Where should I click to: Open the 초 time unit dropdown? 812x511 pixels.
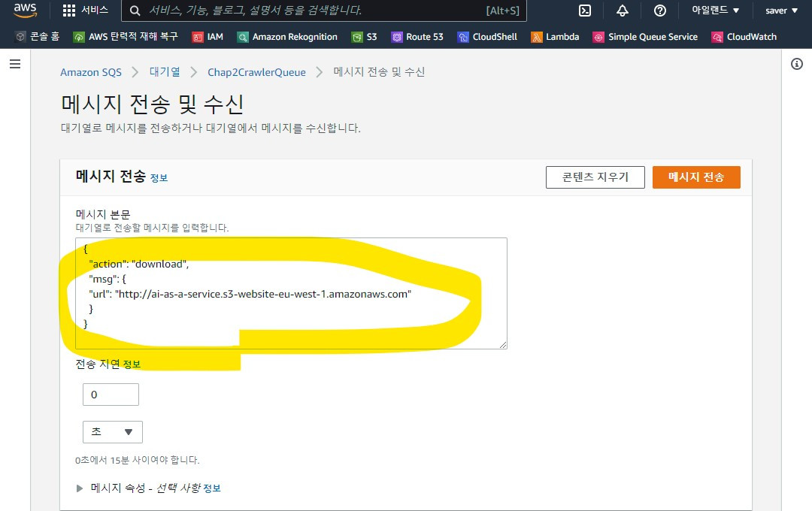112,432
